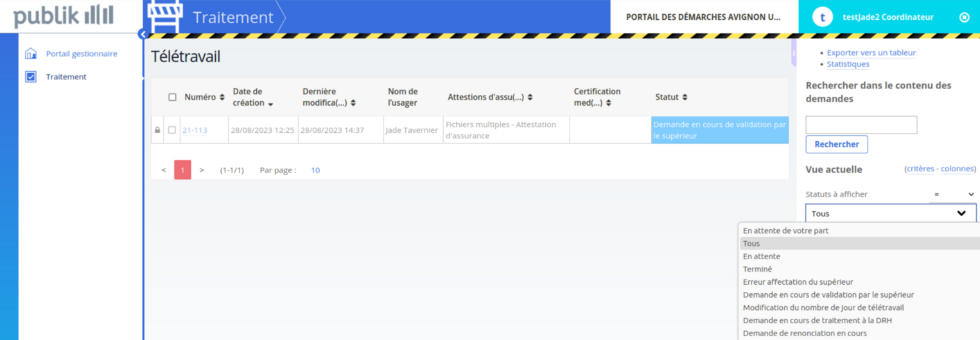The height and width of the screenshot is (340, 980).
Task: Click the Traitement breadcrumb title
Action: coord(233,17)
